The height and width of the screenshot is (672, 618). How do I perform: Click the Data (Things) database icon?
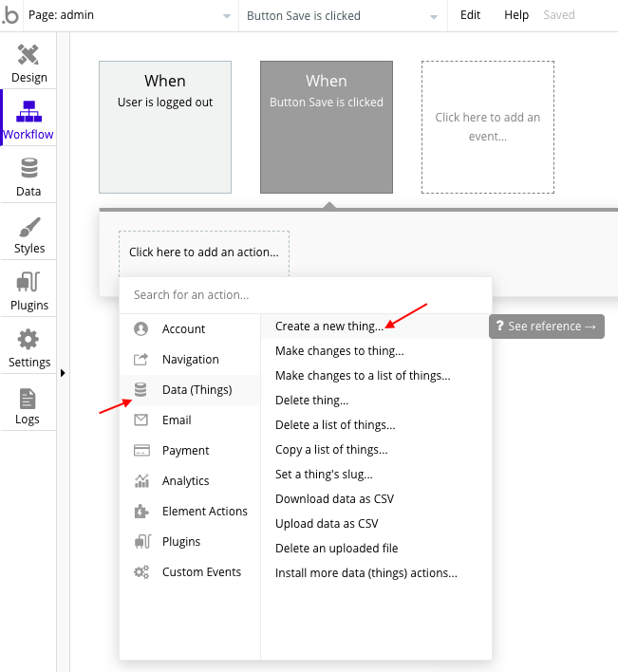[140, 389]
